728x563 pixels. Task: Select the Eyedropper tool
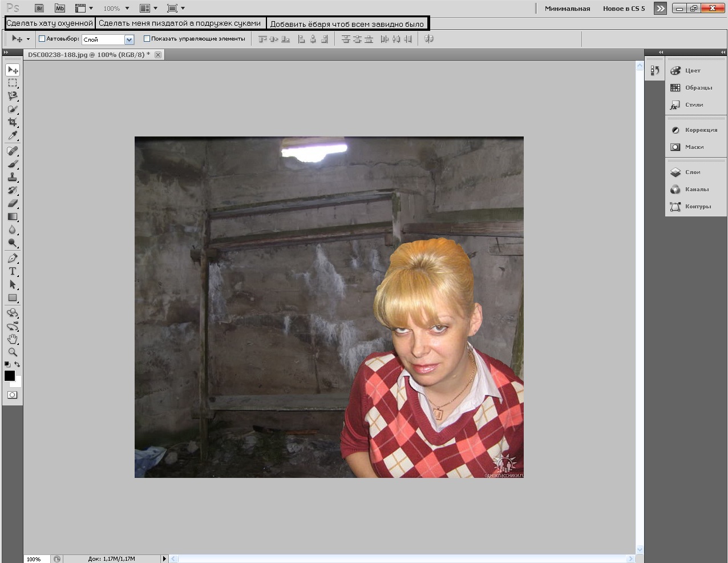[x=13, y=135]
